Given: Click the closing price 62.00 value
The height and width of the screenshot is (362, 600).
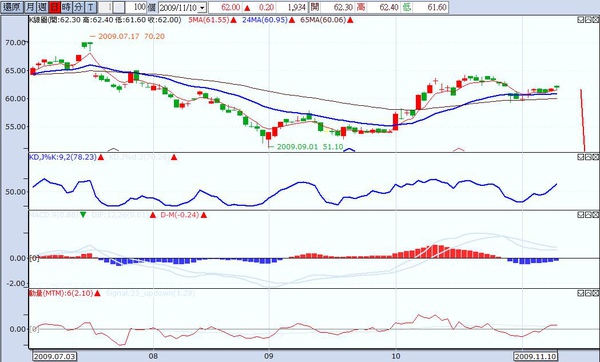Looking at the screenshot, I should 231,7.
